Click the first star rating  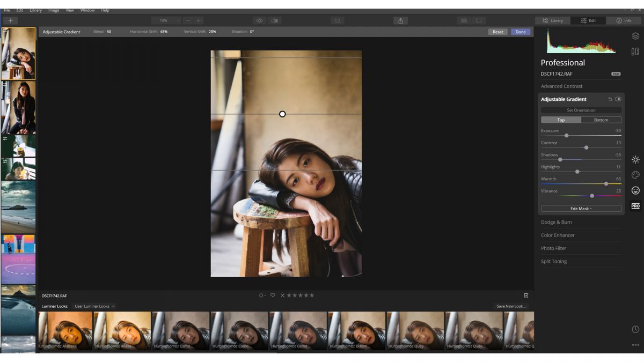[x=289, y=295]
